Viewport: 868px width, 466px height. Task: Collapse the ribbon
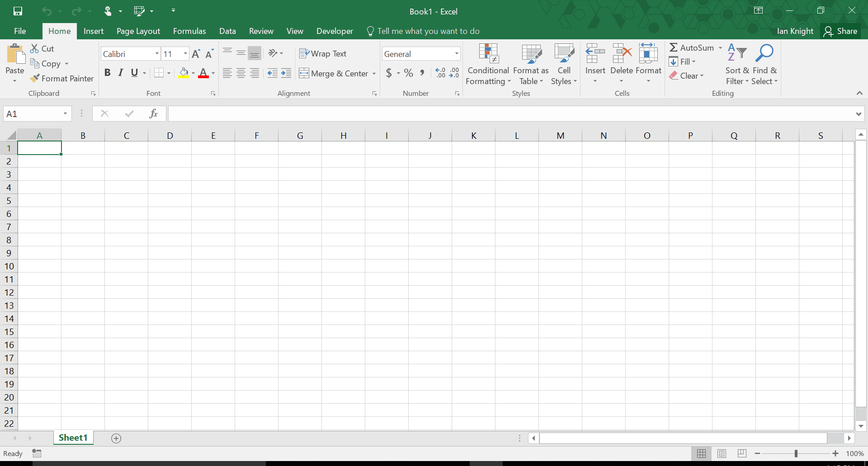(x=859, y=93)
